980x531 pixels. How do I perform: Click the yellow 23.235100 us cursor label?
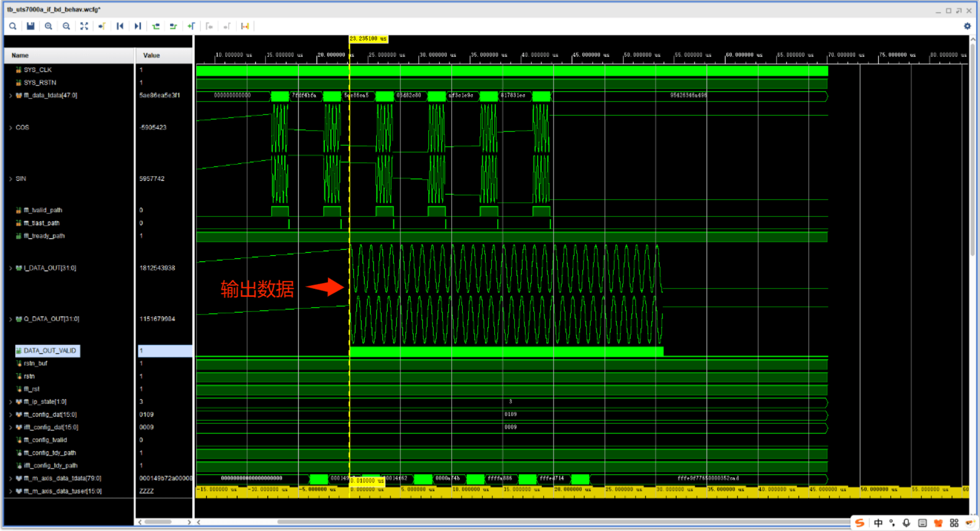[369, 38]
